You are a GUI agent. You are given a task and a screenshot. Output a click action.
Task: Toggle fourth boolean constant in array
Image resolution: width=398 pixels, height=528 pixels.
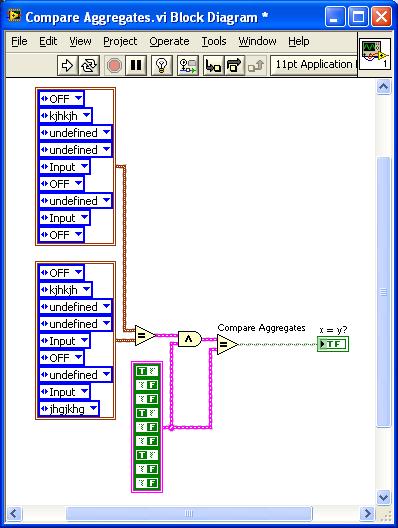[x=147, y=413]
